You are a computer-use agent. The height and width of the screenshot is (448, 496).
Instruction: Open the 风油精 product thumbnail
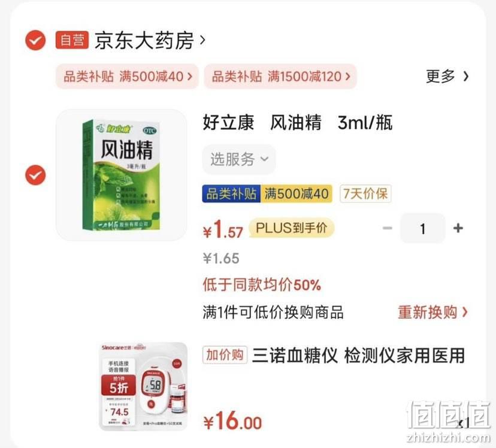tap(122, 175)
